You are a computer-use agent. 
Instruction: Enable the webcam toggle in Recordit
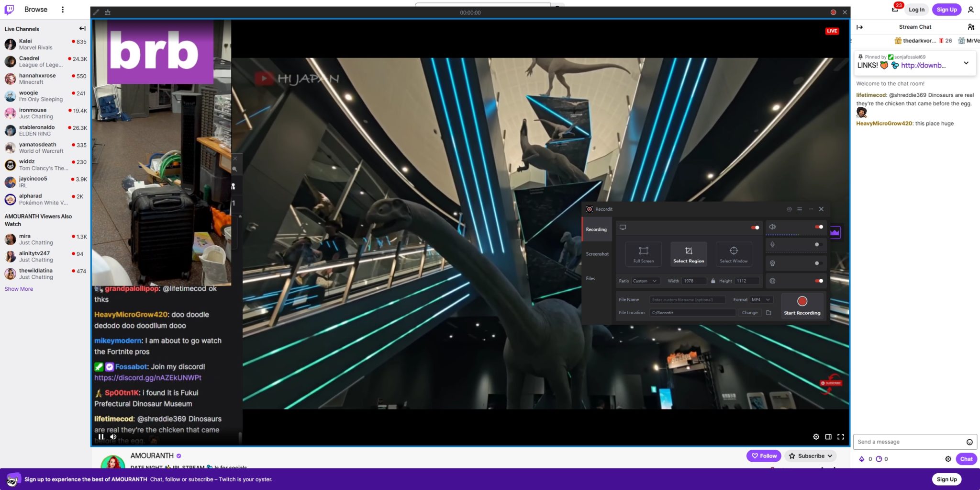coord(818,263)
